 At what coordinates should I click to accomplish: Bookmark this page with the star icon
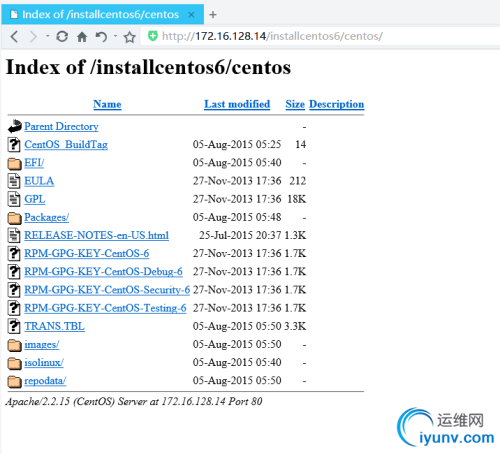[130, 37]
